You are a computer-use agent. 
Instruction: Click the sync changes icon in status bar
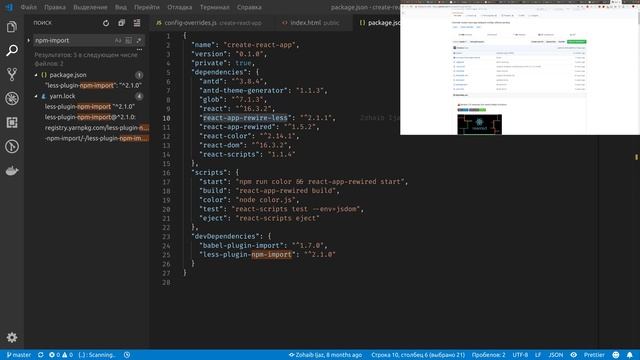pyautogui.click(x=40, y=355)
